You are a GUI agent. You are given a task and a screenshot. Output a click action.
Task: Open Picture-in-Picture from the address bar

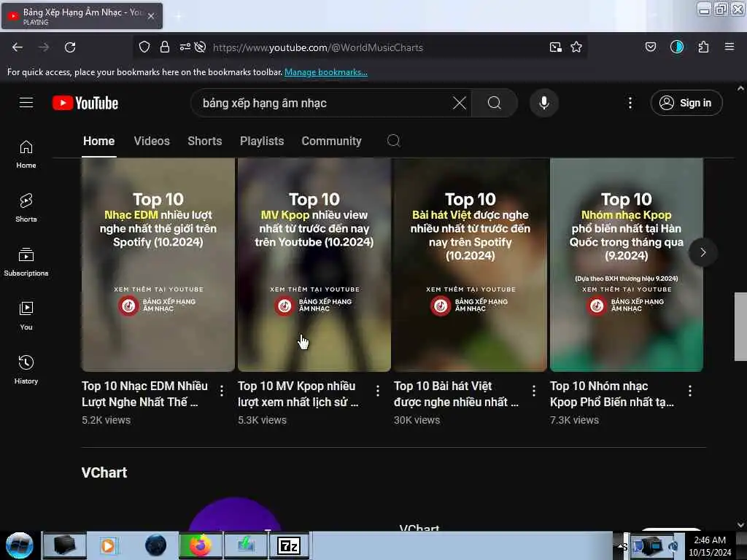555,47
